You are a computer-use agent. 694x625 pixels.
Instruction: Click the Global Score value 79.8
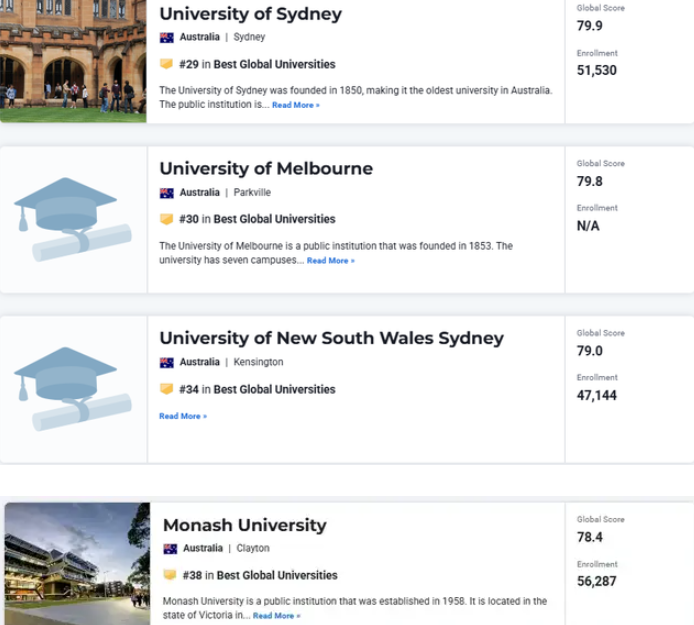(x=590, y=181)
